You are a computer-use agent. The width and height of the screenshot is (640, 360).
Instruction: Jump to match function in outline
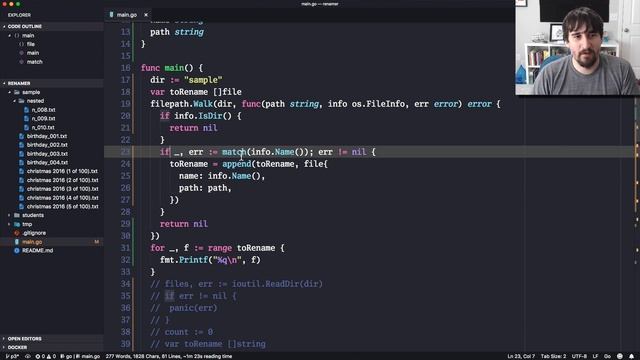pos(34,62)
